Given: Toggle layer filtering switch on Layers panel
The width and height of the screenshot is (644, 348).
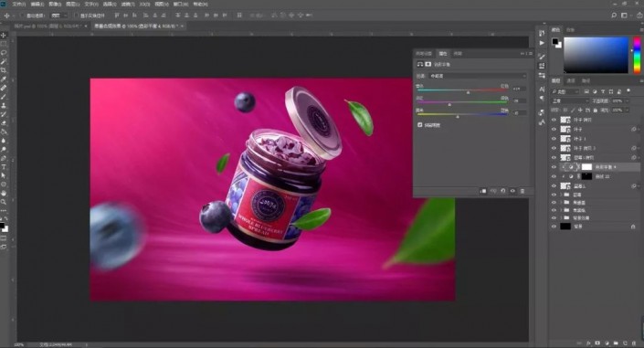Looking at the screenshot, I should tap(628, 90).
